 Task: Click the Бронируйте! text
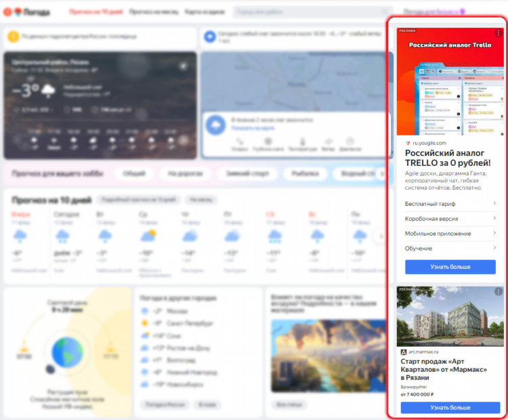414,387
